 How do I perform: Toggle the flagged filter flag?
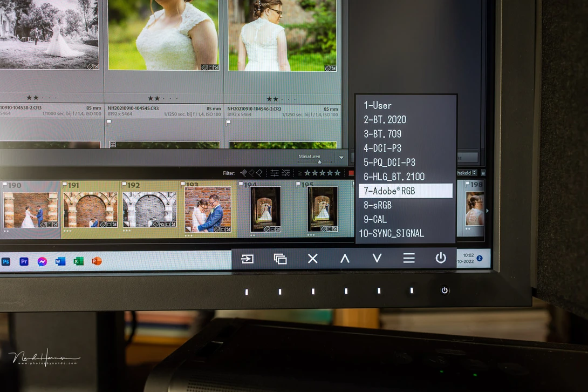pyautogui.click(x=244, y=173)
